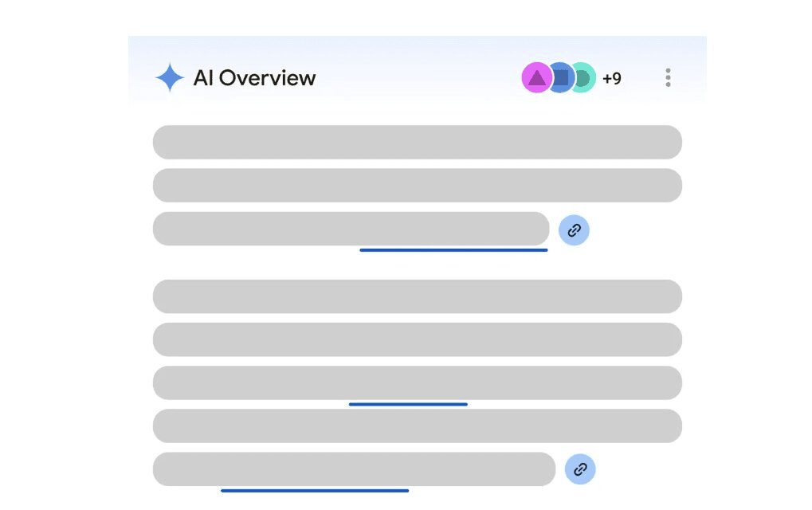
Task: Select second text line of first paragraph
Action: point(418,186)
